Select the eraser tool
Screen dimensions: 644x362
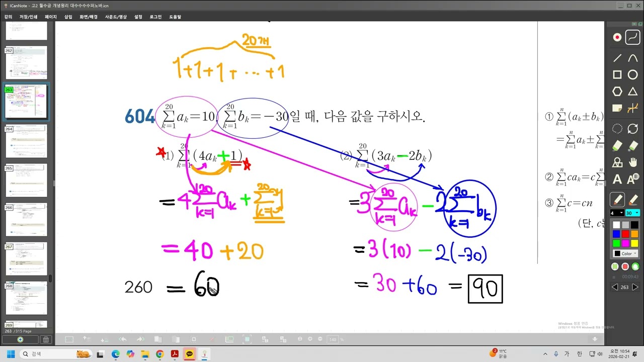point(633,200)
